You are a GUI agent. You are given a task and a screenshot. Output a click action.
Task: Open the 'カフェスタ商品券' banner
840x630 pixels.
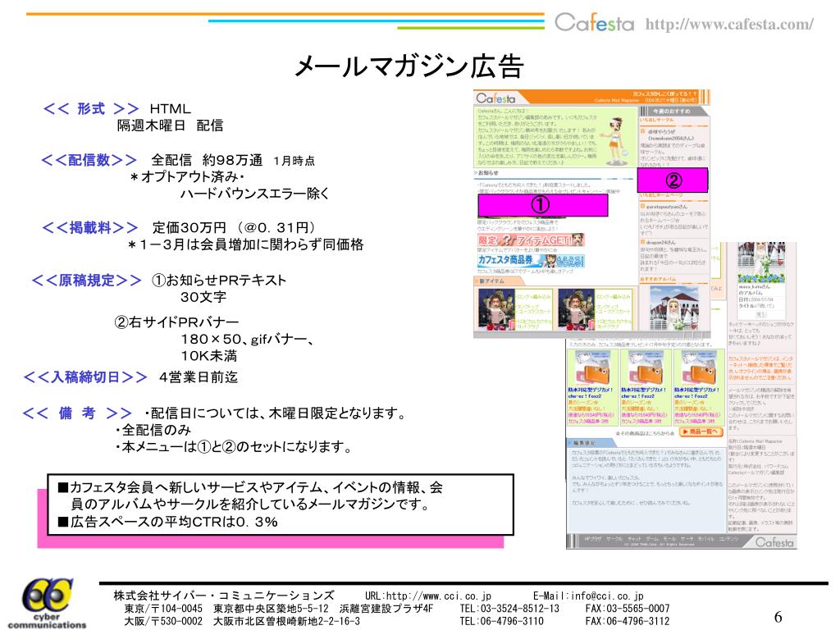tap(531, 261)
